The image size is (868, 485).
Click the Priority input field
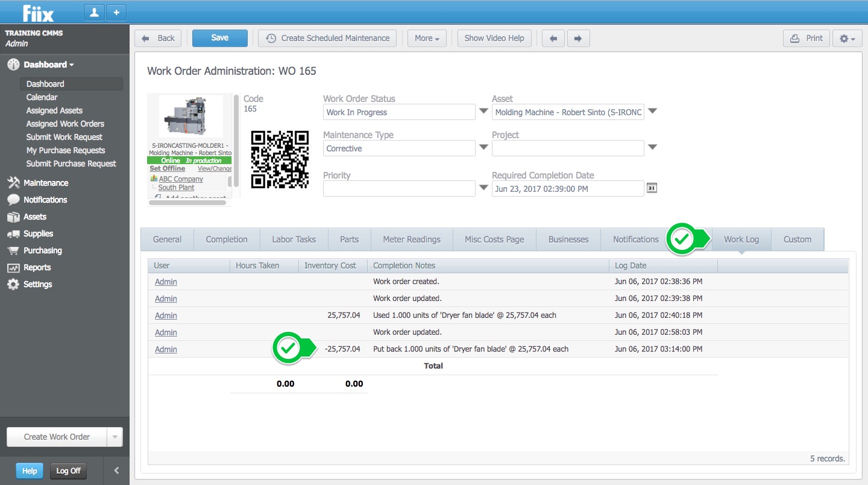pyautogui.click(x=399, y=189)
